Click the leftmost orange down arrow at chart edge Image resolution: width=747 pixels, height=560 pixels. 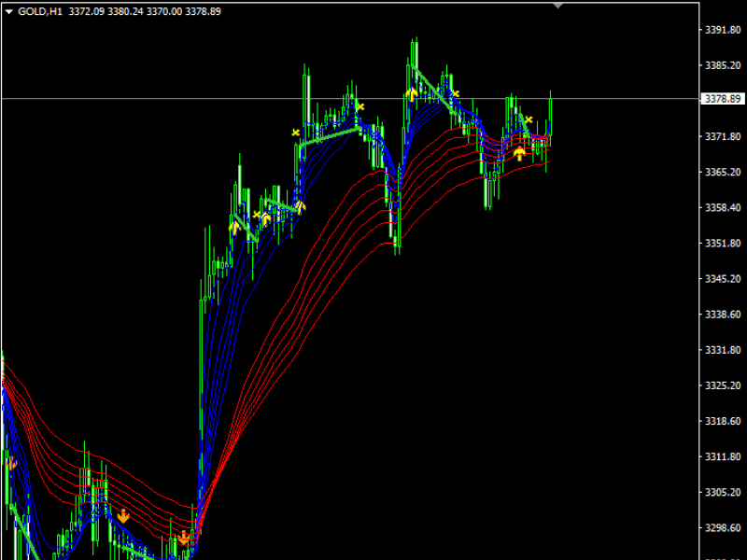click(11, 463)
